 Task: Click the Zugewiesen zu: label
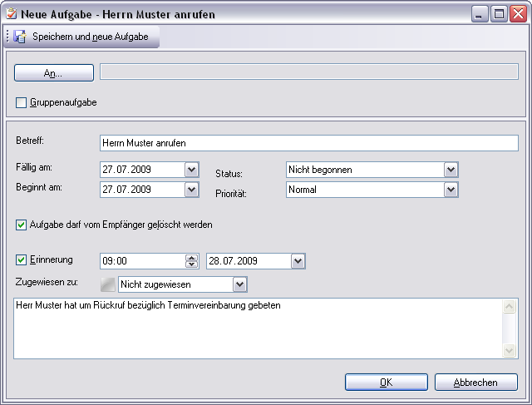click(47, 282)
